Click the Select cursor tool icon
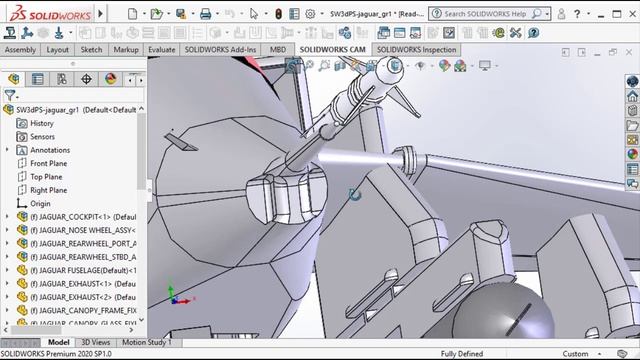This screenshot has height=360, width=640. pos(254,14)
